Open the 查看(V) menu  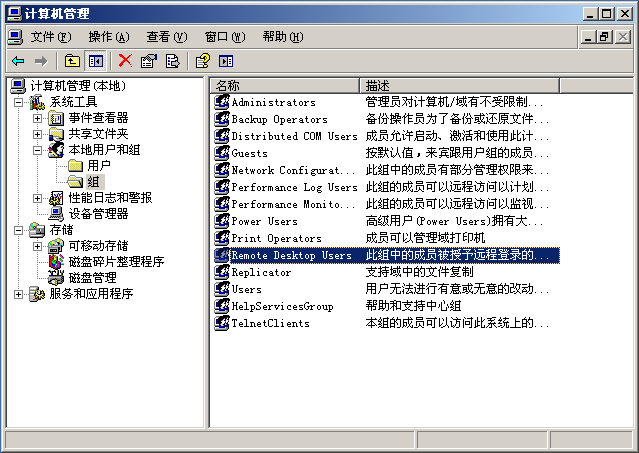(167, 37)
